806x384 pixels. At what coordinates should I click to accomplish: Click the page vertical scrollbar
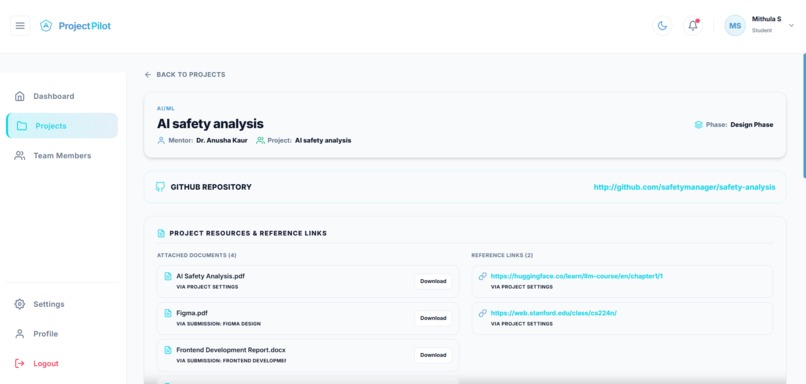[804, 116]
